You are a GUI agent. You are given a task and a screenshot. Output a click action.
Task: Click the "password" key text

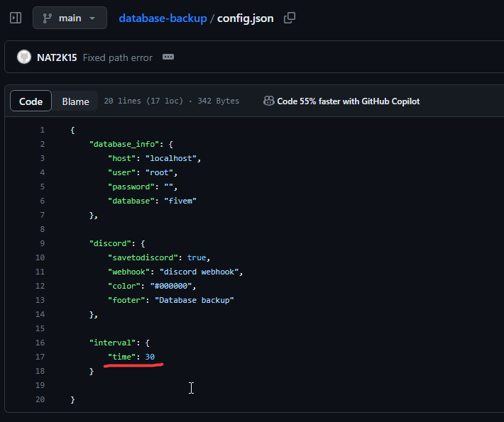pos(131,187)
